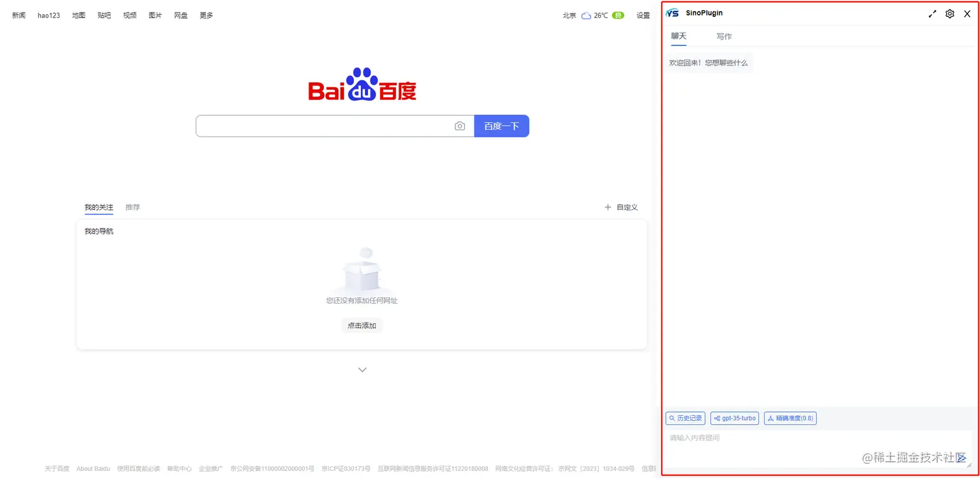Open the 设置 menu at top

[643, 16]
